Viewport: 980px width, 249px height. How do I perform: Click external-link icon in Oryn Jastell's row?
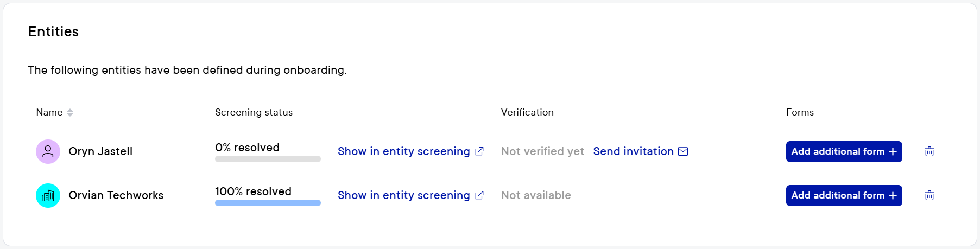click(x=479, y=151)
